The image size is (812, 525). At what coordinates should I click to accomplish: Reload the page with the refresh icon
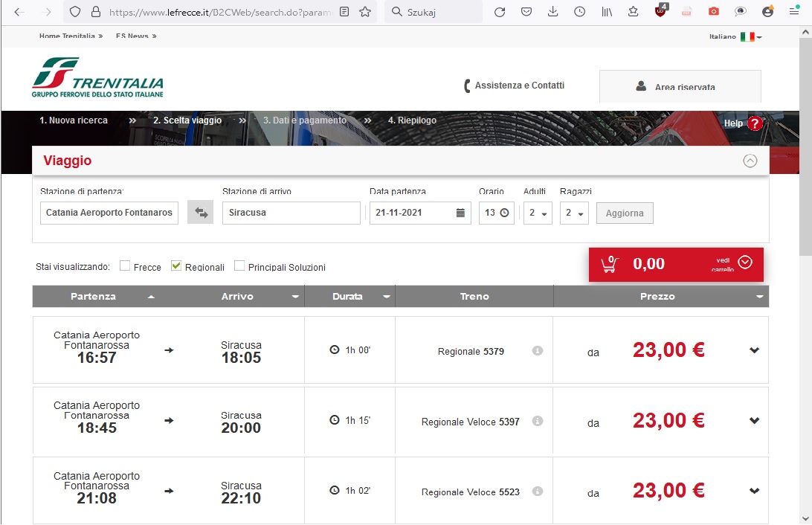pyautogui.click(x=500, y=11)
